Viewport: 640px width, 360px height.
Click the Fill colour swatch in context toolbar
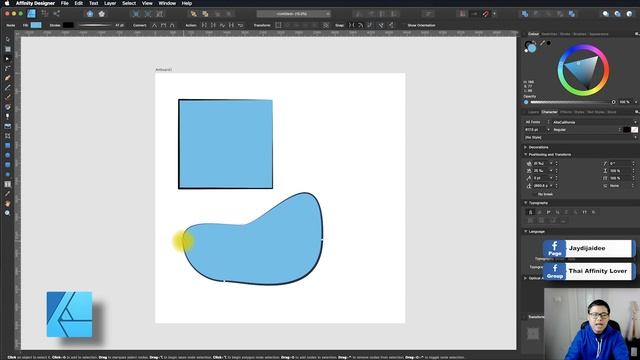(36, 25)
